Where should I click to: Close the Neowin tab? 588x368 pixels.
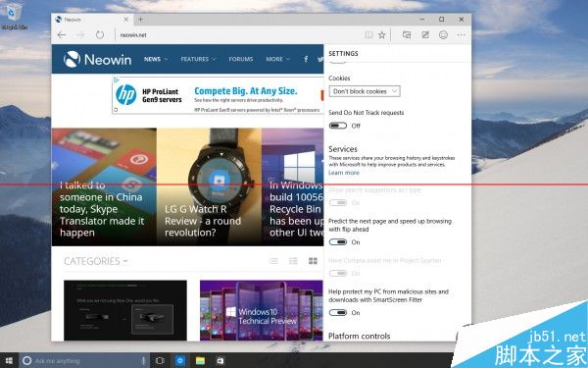point(126,20)
